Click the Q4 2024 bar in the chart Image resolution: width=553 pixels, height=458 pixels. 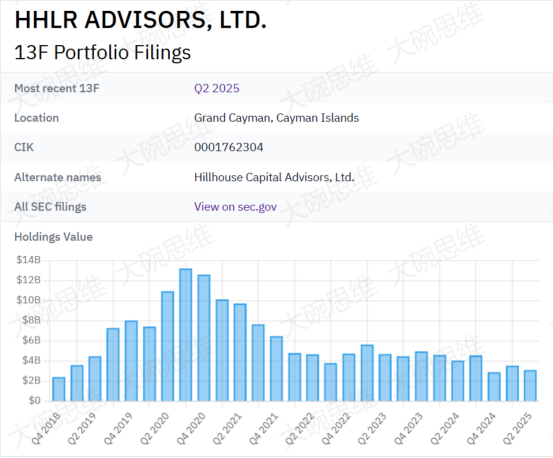pos(494,387)
